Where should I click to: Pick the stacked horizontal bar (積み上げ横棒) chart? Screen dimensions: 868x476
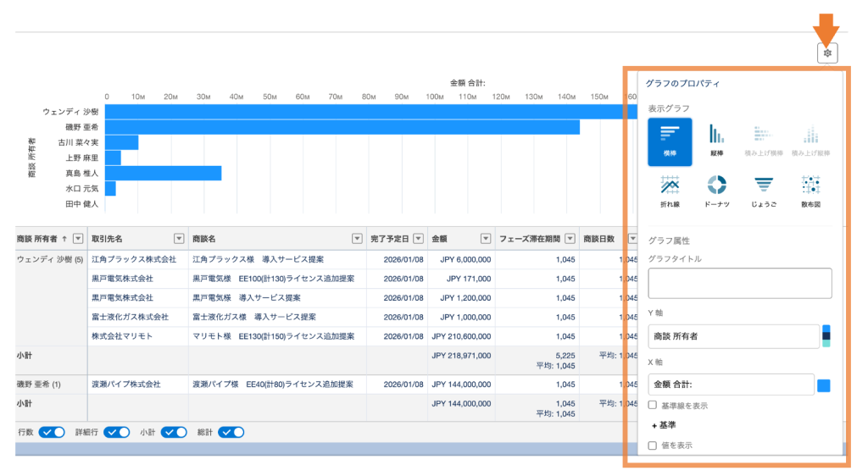point(763,141)
